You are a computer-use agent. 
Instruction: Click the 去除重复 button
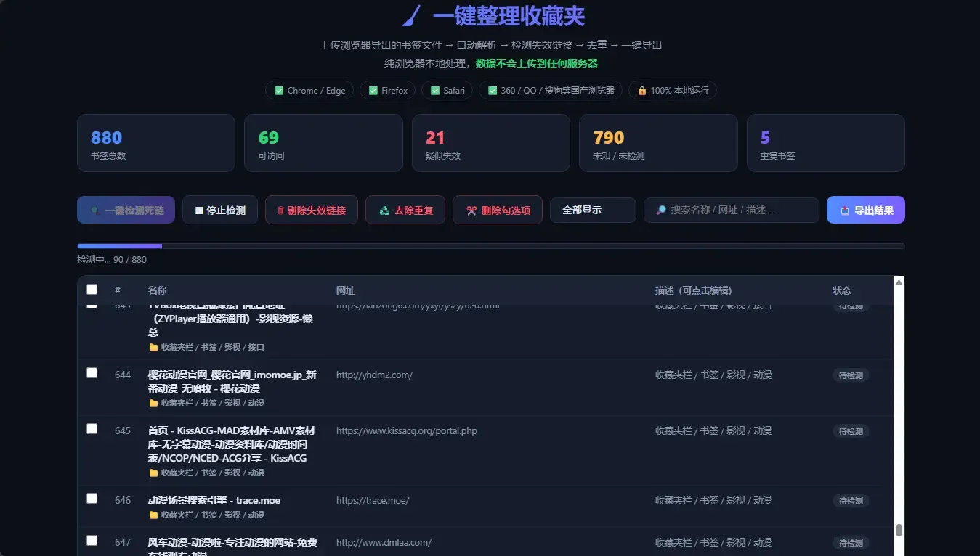tap(405, 210)
